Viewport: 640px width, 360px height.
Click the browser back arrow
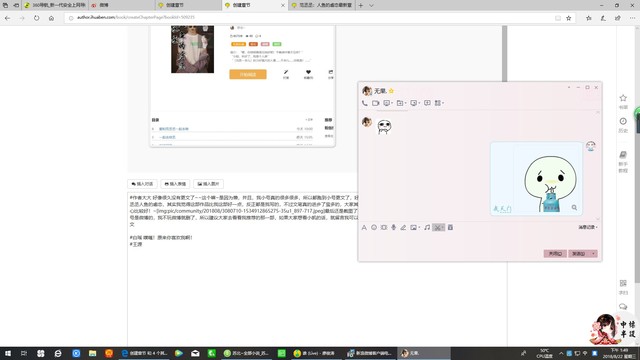coord(7,18)
